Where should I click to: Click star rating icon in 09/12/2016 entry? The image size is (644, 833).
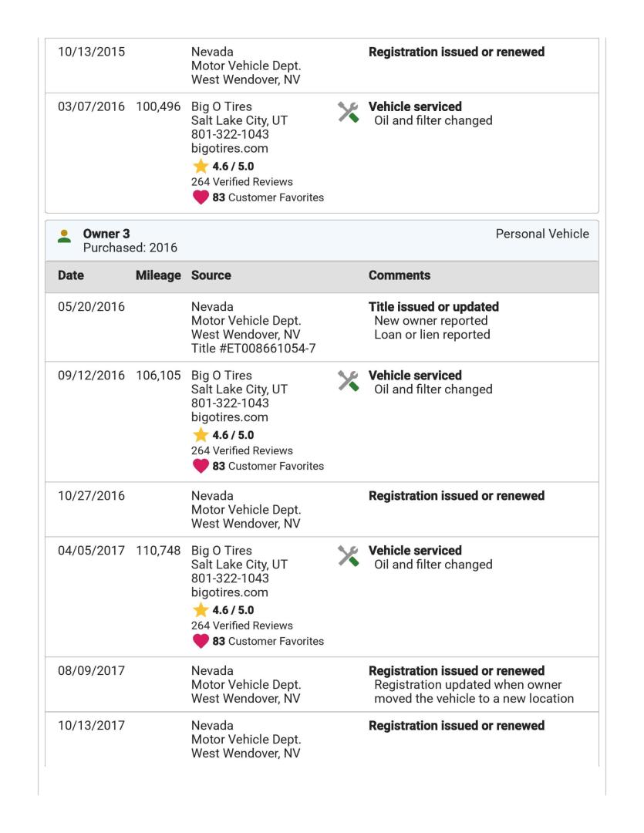(x=201, y=436)
